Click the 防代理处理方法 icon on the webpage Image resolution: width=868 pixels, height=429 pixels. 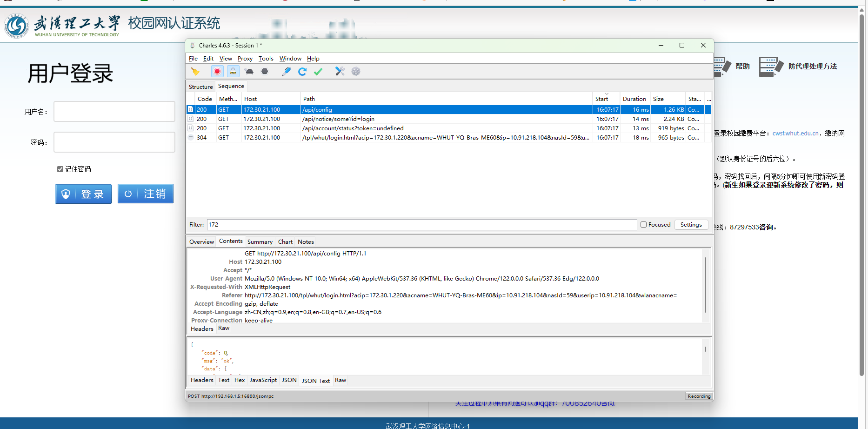pyautogui.click(x=771, y=67)
